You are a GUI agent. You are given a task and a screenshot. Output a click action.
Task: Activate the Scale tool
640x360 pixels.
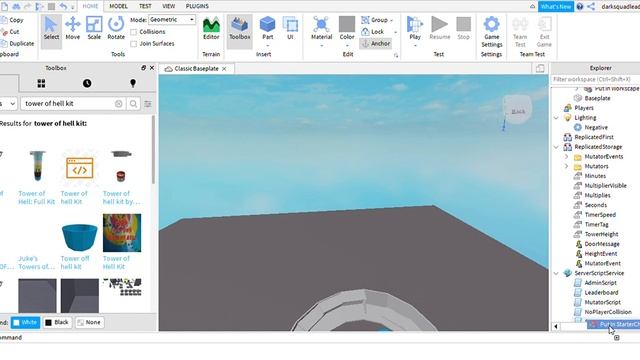click(94, 29)
